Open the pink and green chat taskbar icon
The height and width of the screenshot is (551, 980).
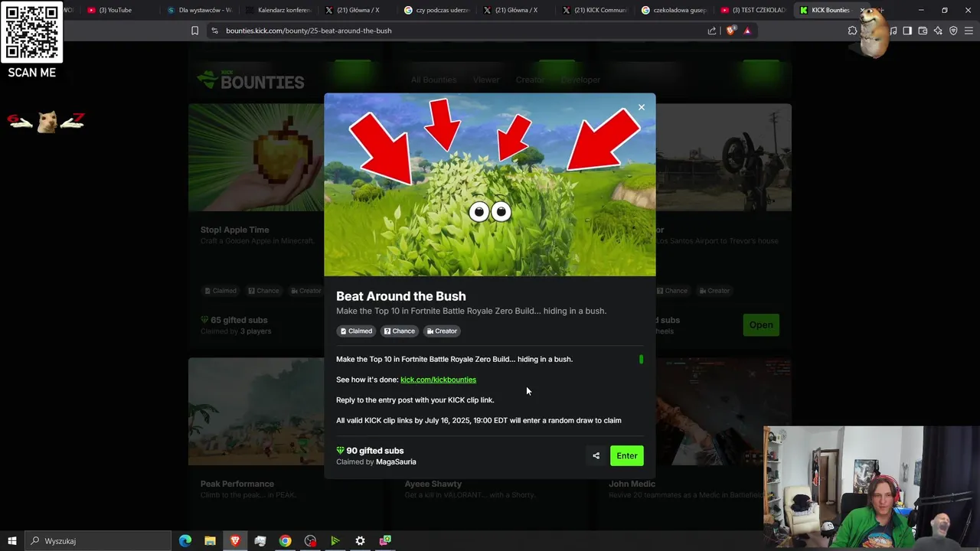(385, 541)
